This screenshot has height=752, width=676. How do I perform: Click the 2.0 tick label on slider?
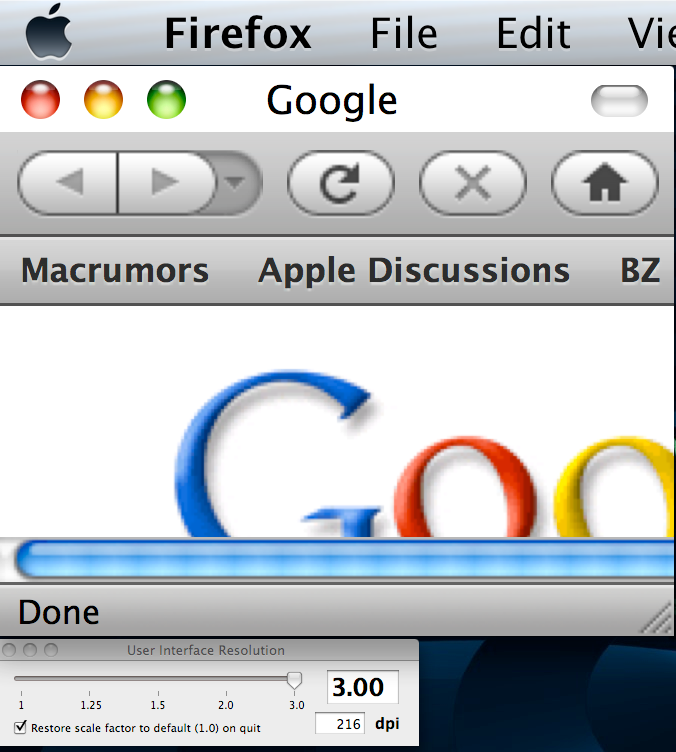click(226, 705)
